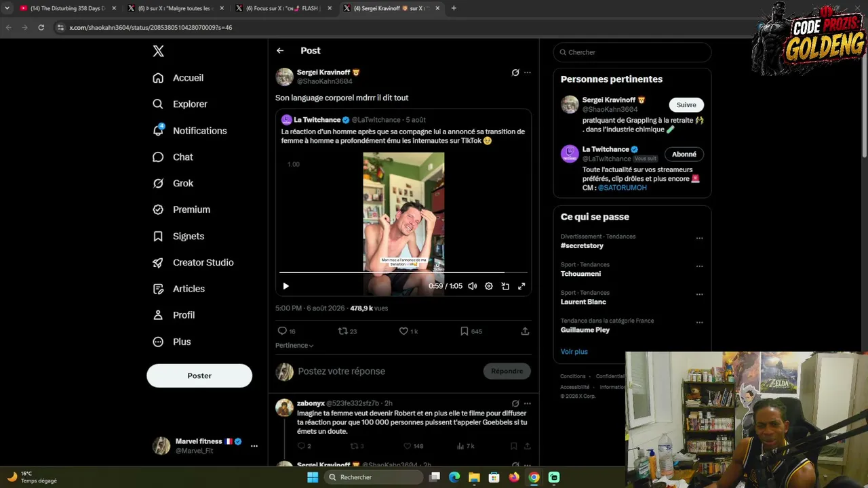Open a new browser tab
Screen dimensions: 868x488
coord(454,8)
